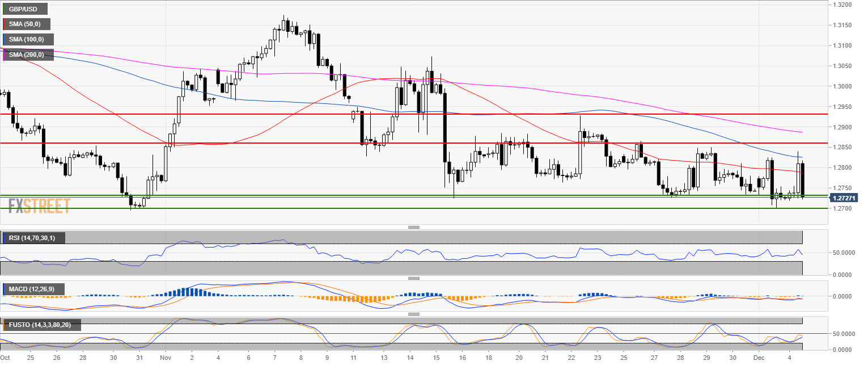The height and width of the screenshot is (365, 868).
Task: Click the resize handle above MACD panel
Action: point(414,278)
